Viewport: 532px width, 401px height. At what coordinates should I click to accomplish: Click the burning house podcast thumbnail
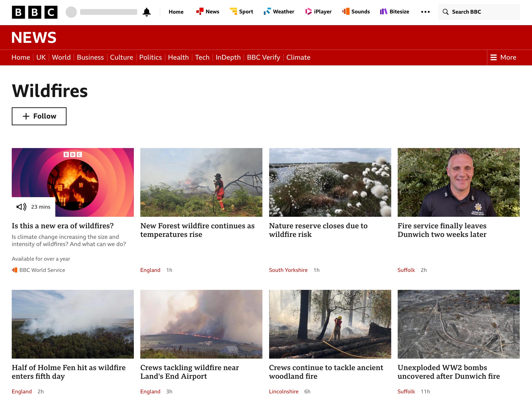(x=73, y=182)
